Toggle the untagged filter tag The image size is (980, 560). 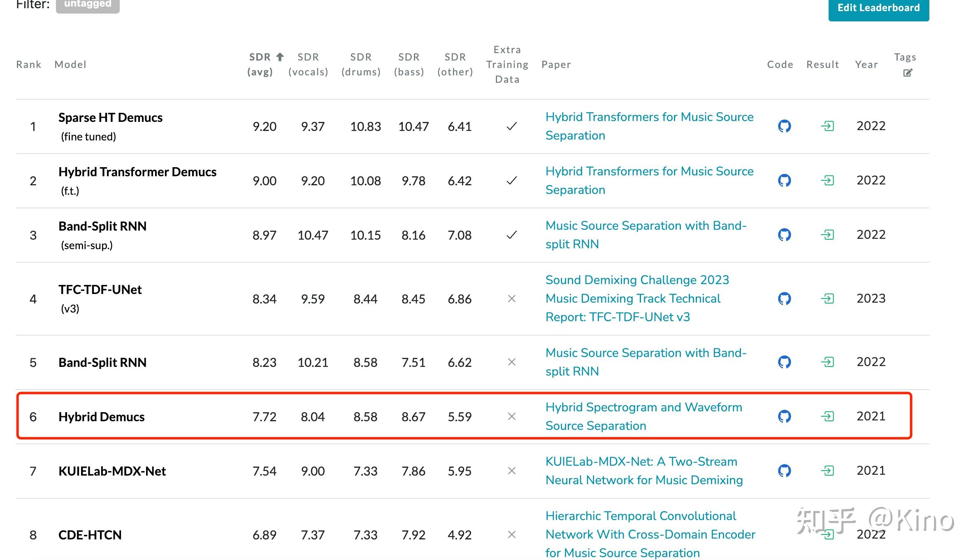click(x=88, y=5)
